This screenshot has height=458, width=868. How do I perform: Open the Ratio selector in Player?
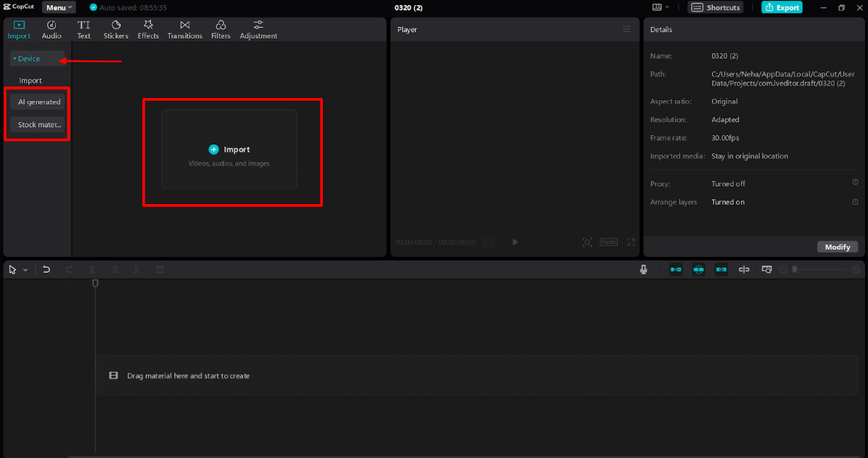(x=608, y=242)
